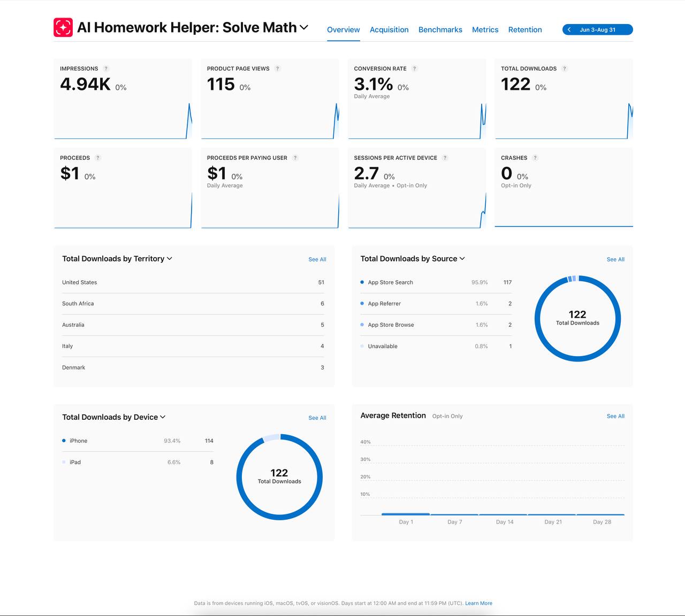
Task: Click See All in the Territory panel
Action: 317,259
